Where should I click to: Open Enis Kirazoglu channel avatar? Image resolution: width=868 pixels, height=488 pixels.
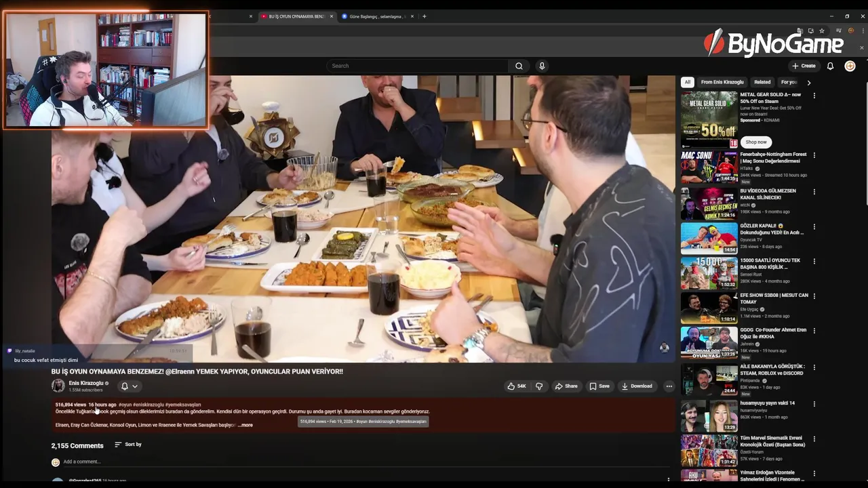point(58,386)
